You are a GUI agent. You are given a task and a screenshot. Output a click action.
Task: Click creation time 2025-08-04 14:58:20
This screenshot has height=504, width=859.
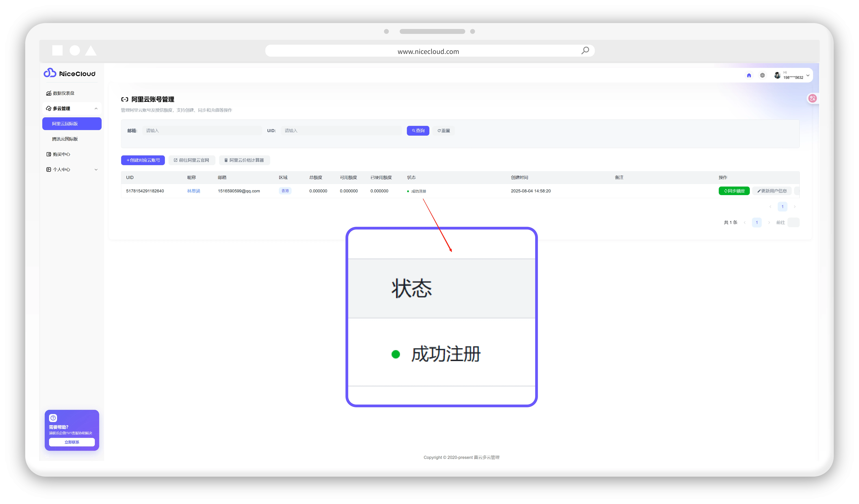pos(530,191)
